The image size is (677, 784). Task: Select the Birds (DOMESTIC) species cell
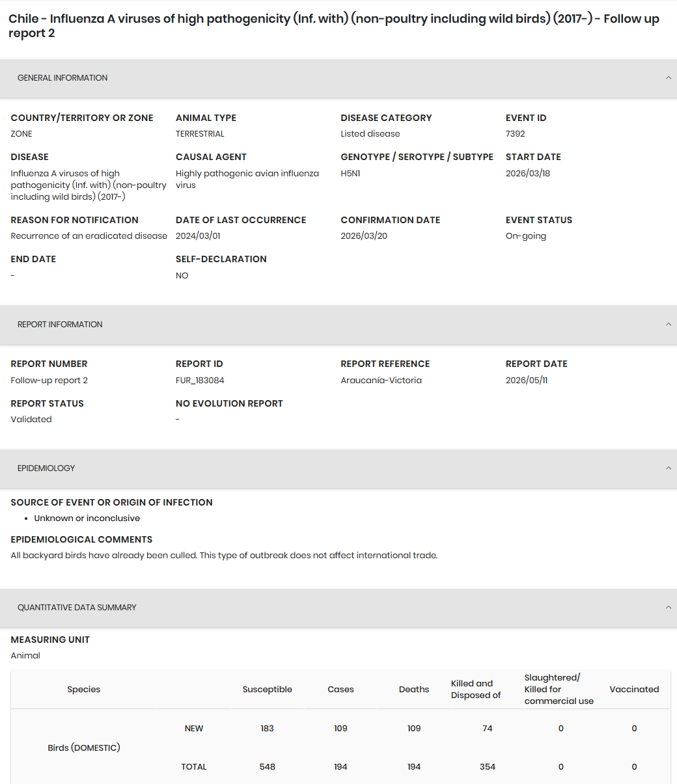(84, 748)
